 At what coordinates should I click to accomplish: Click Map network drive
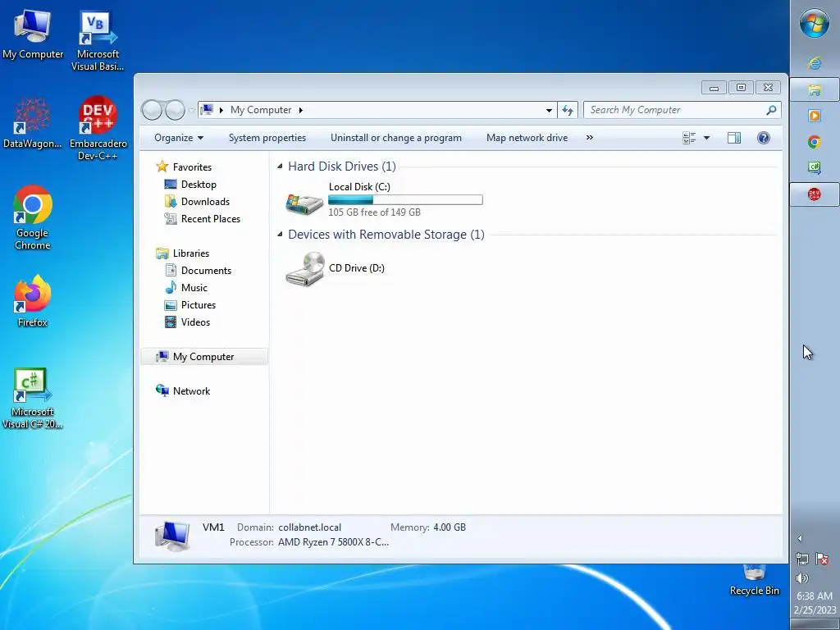click(527, 138)
